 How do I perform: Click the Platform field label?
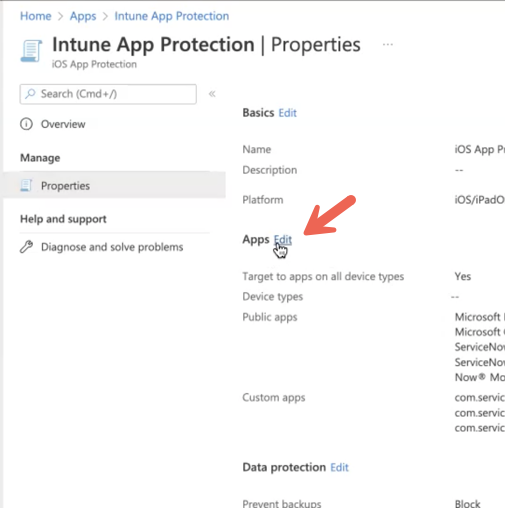pos(263,200)
